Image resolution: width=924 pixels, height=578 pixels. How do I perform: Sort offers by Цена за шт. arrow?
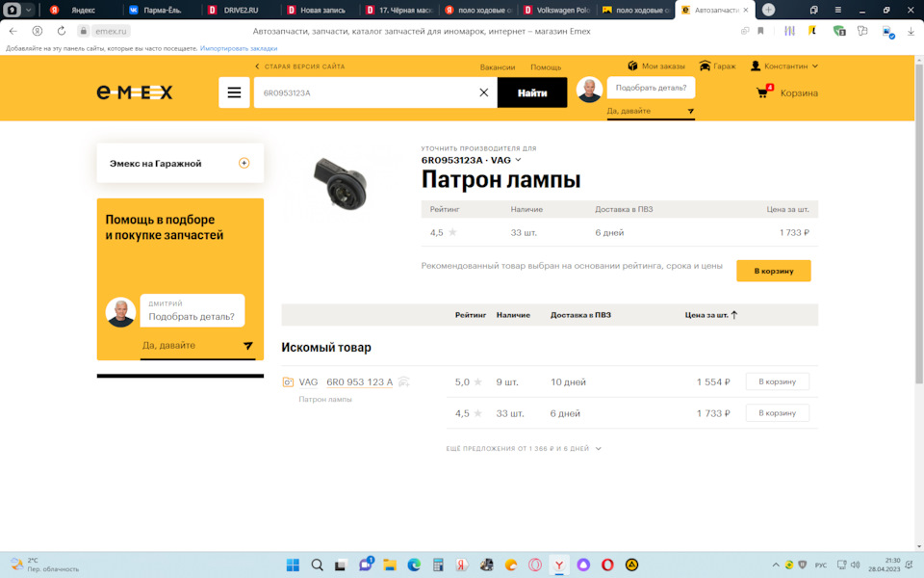[x=732, y=315]
